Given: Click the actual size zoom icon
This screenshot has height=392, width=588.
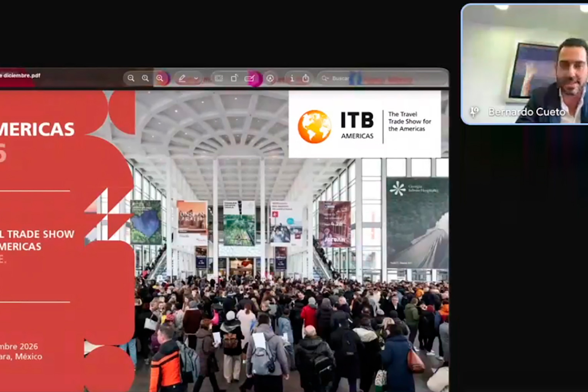Looking at the screenshot, I should pyautogui.click(x=145, y=78).
